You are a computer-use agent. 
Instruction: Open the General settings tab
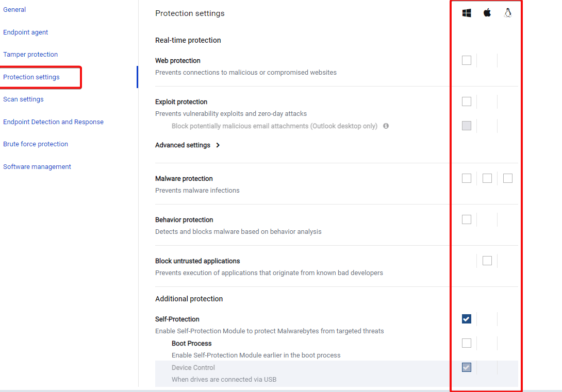tap(14, 10)
